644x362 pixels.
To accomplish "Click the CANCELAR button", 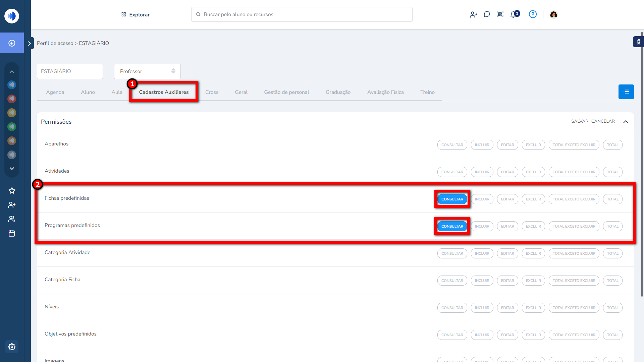I will (603, 121).
